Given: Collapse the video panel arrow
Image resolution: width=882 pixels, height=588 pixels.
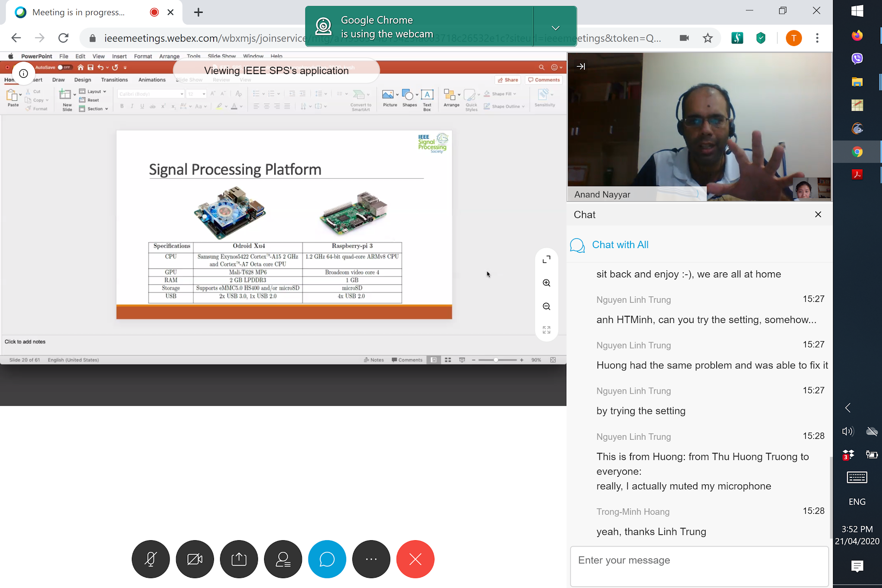Looking at the screenshot, I should [581, 66].
